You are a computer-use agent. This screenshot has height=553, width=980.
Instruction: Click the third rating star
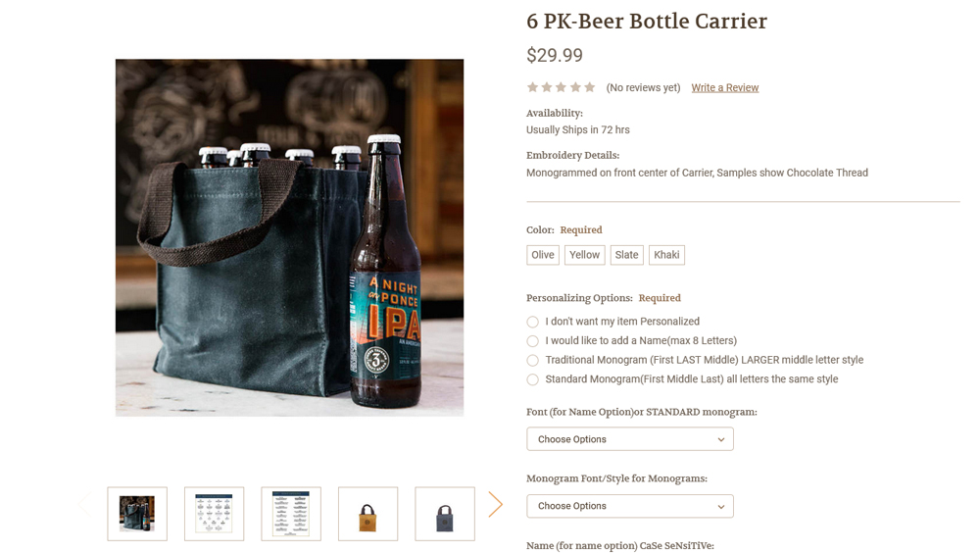tap(562, 87)
